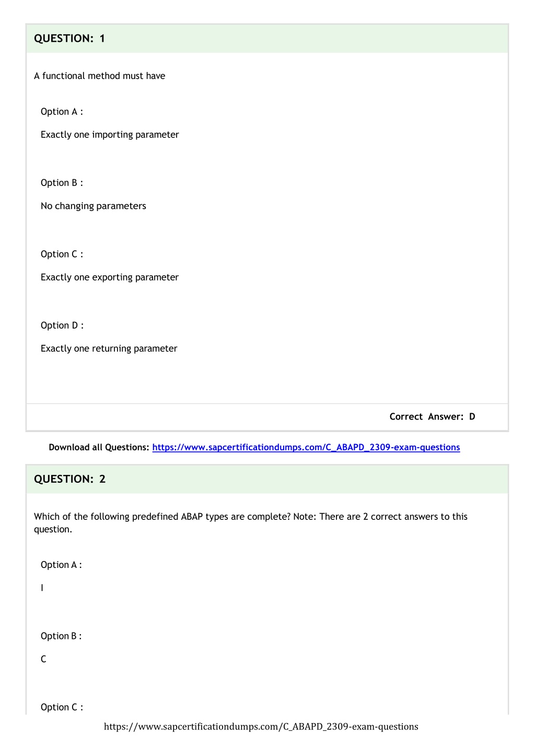
Task: Choose answer "C" under Question 2 Option B
Action: point(43,659)
